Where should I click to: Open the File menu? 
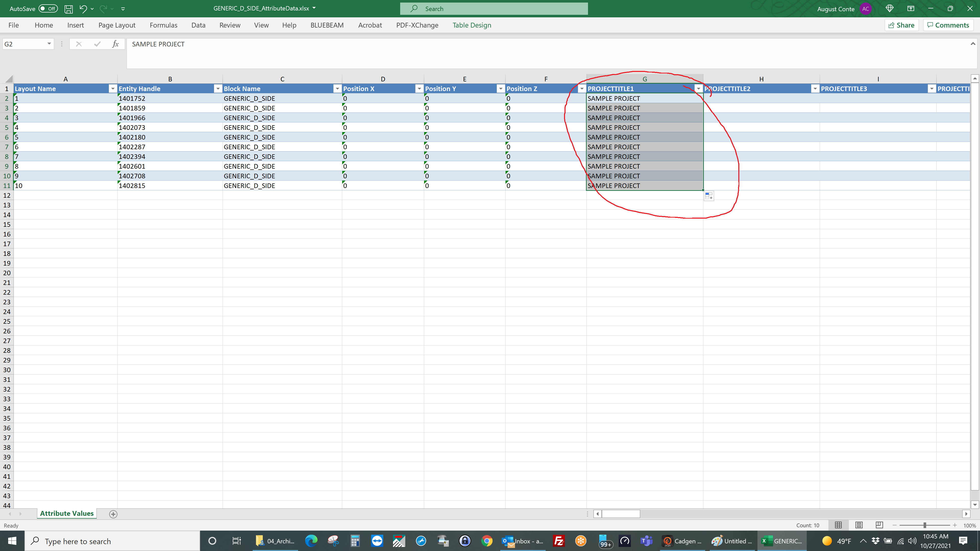14,25
